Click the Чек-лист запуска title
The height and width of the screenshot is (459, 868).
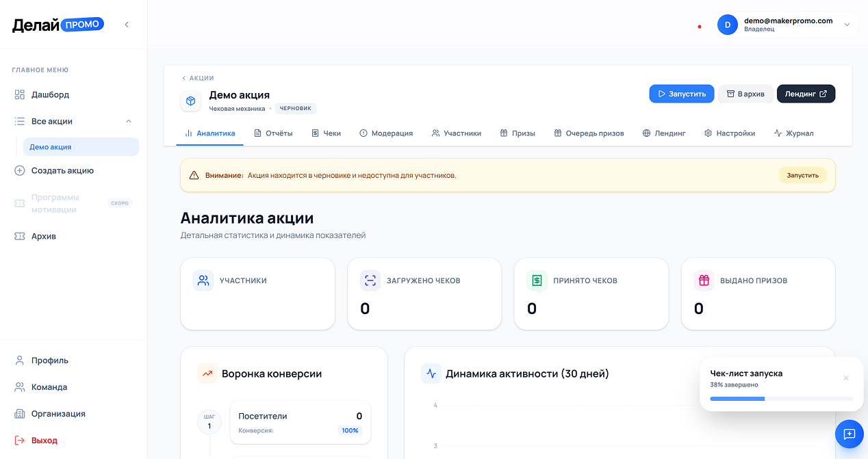tap(746, 373)
